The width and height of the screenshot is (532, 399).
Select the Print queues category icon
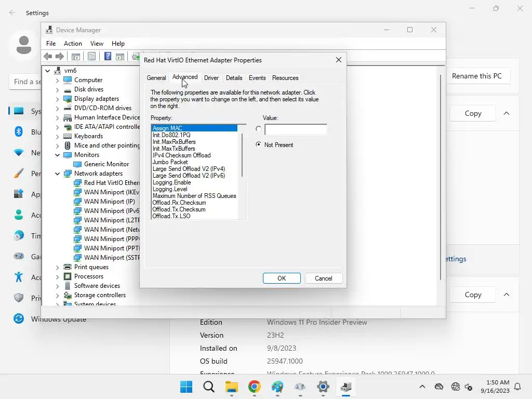pos(68,267)
